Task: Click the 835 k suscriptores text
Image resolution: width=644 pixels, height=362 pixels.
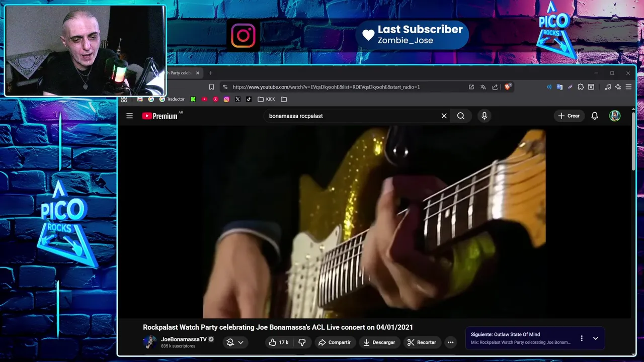Action: click(178, 346)
